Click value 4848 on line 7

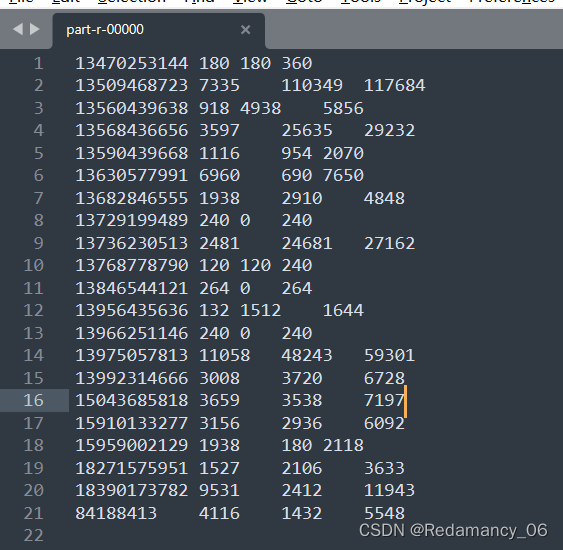tap(384, 198)
